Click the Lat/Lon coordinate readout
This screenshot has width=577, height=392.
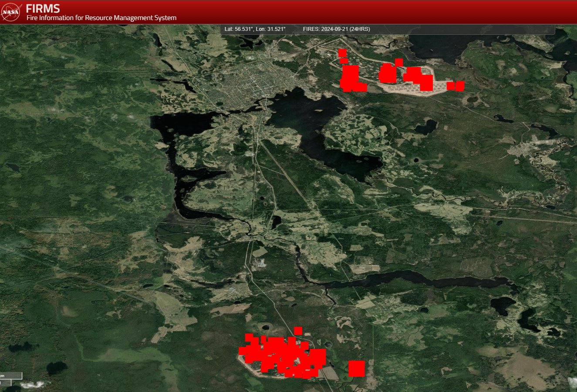tap(255, 29)
